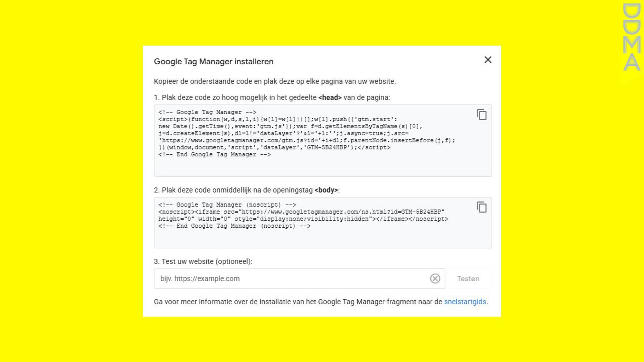Copy the body noscript code snippet
644x362 pixels.
482,207
